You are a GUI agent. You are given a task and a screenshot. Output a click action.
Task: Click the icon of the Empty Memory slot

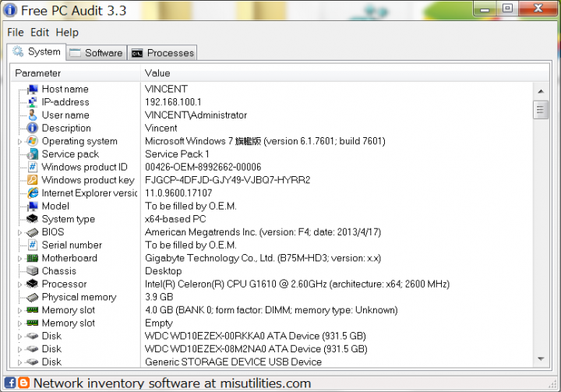[x=33, y=323]
